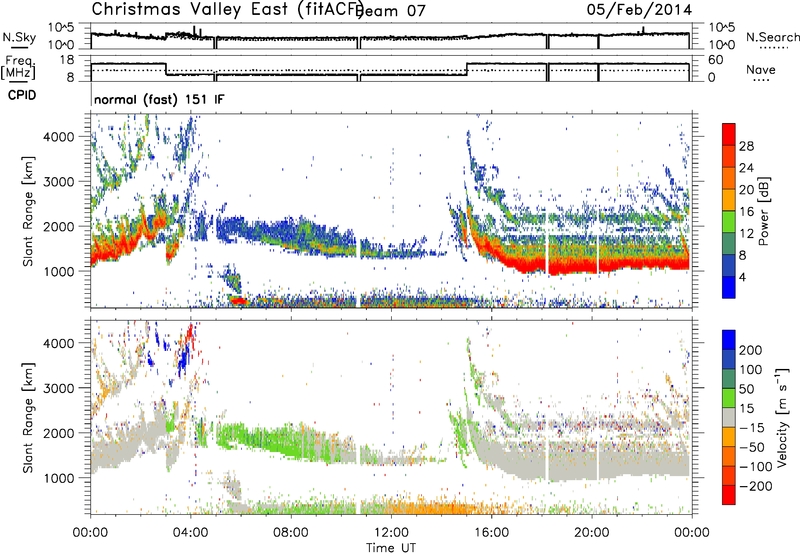Click the blue bottom segment of Power color bar
Image resolution: width=800 pixels, height=554 pixels.
(x=729, y=287)
